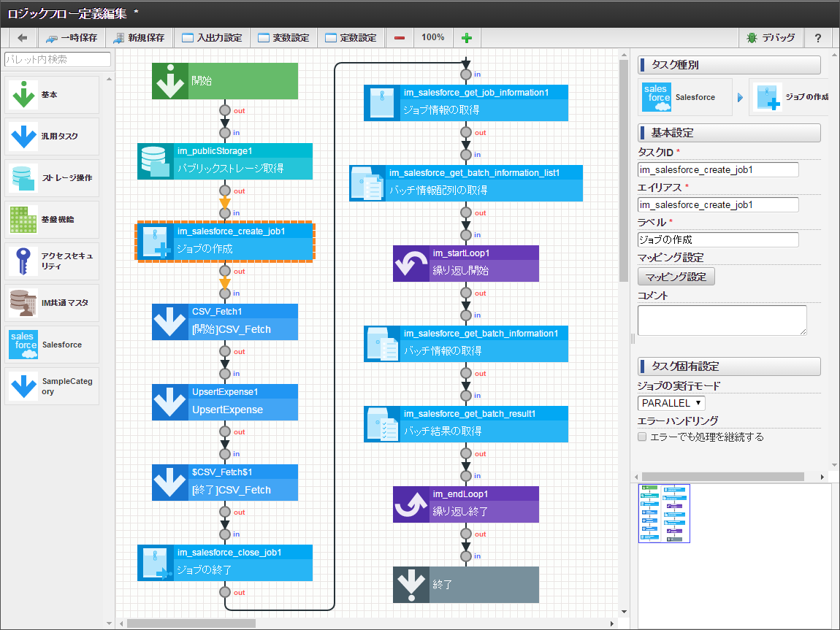Click the ジョブの作成 task type icon
The width and height of the screenshot is (840, 630).
tap(768, 97)
